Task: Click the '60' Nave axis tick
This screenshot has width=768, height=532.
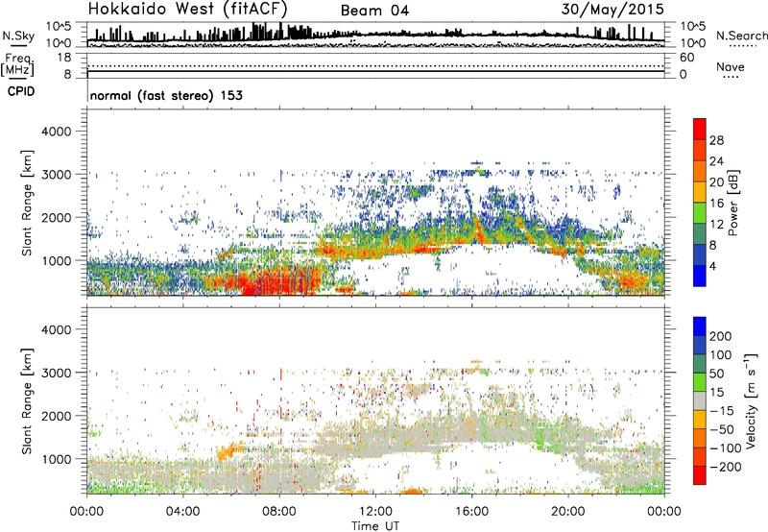Action: [x=686, y=58]
